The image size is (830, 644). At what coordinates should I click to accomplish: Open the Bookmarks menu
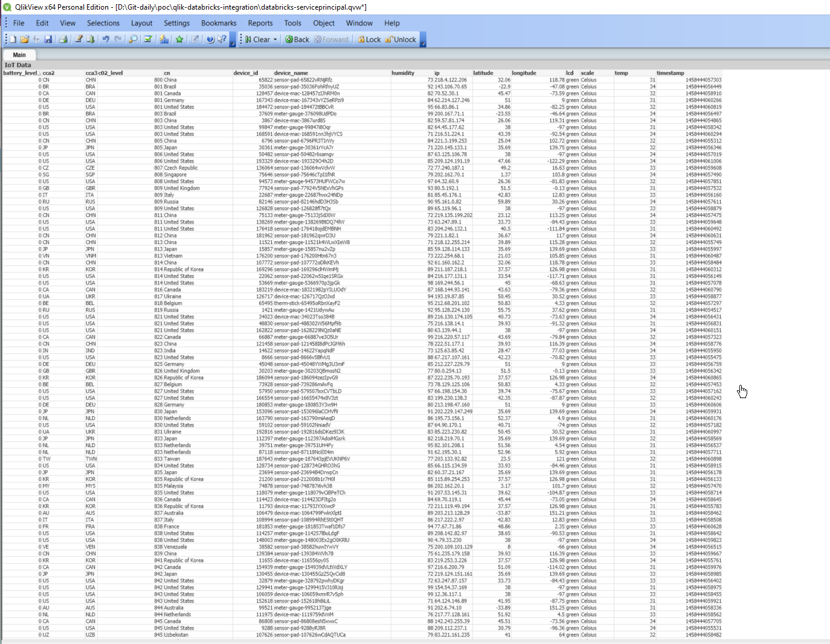pyautogui.click(x=218, y=23)
